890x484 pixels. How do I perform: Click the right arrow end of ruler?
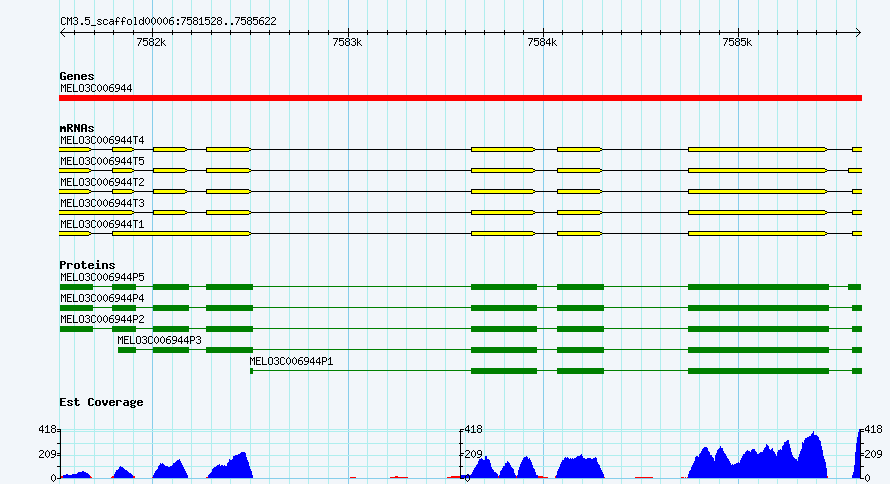click(x=858, y=33)
